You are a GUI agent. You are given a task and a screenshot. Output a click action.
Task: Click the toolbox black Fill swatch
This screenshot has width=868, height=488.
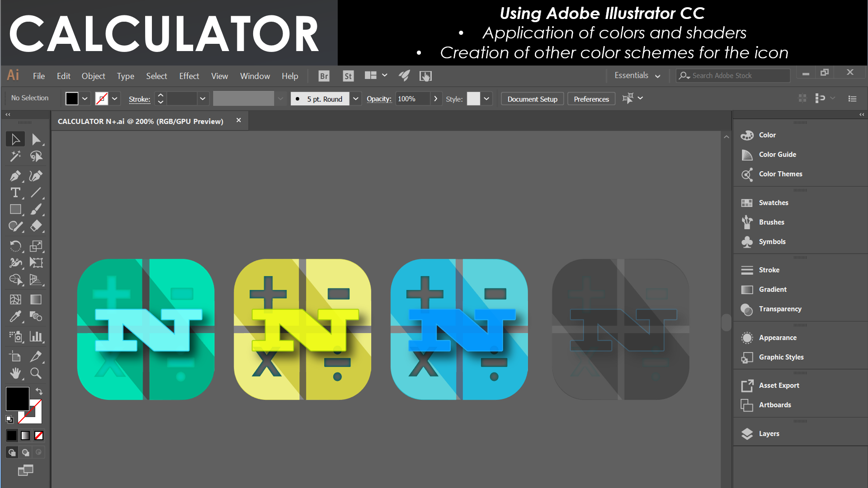tap(17, 399)
